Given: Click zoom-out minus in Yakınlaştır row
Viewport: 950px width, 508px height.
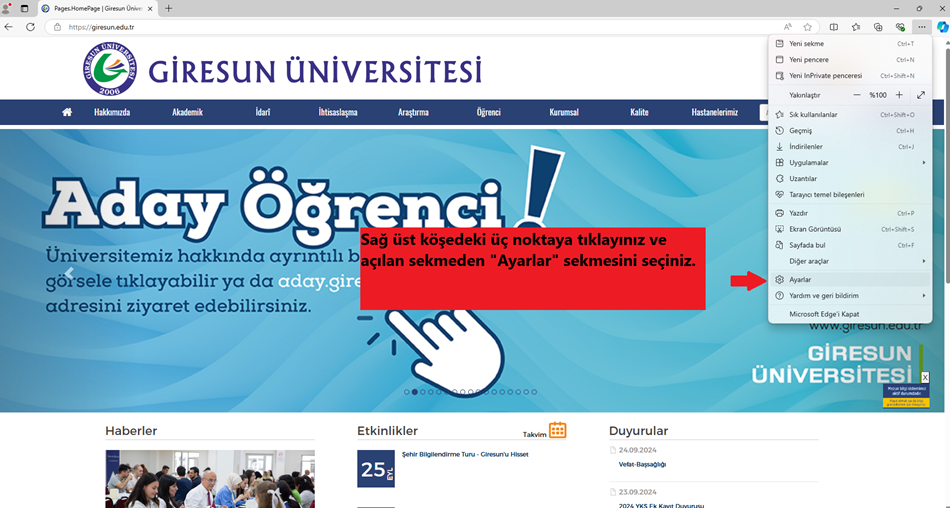Looking at the screenshot, I should [856, 95].
